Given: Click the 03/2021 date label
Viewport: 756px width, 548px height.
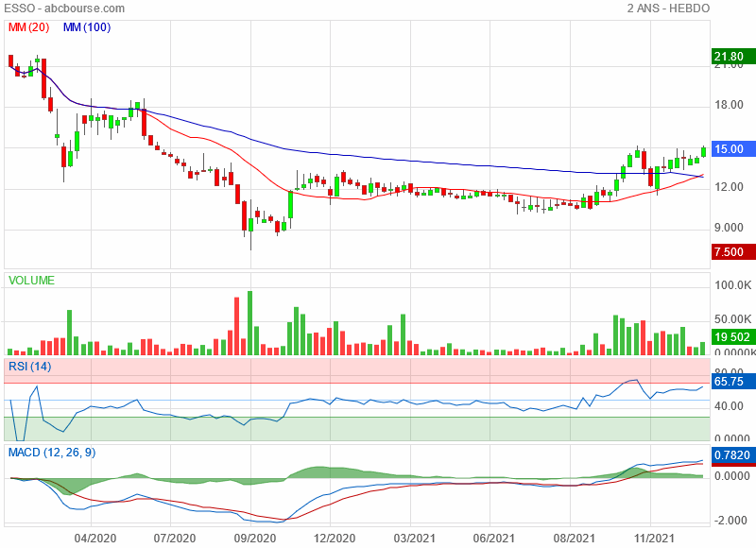Looking at the screenshot, I should click(x=415, y=539).
